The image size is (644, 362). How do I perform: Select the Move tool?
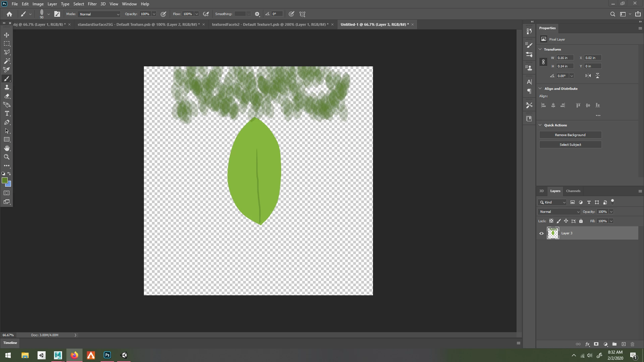[7, 35]
